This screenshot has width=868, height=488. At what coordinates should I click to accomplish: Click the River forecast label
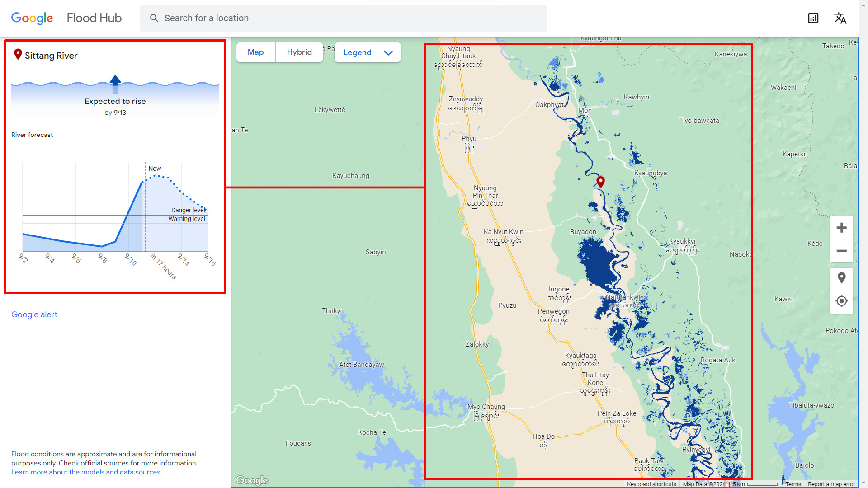pyautogui.click(x=32, y=135)
